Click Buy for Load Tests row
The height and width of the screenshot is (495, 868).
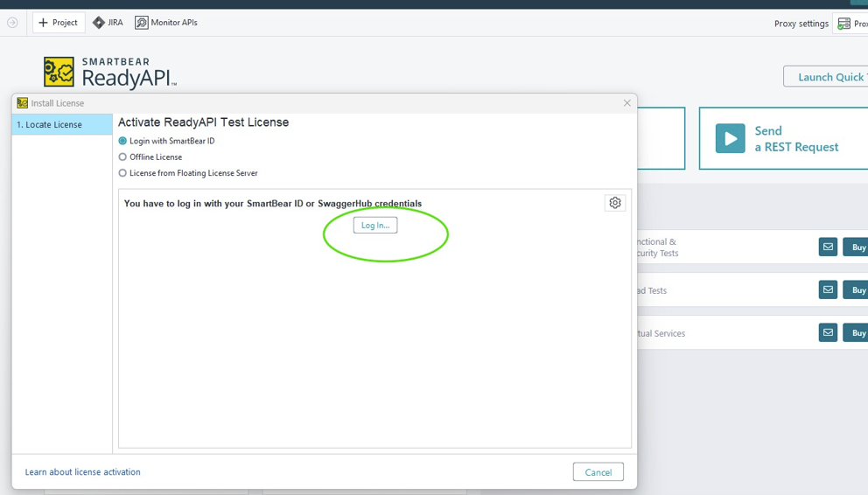pos(856,289)
